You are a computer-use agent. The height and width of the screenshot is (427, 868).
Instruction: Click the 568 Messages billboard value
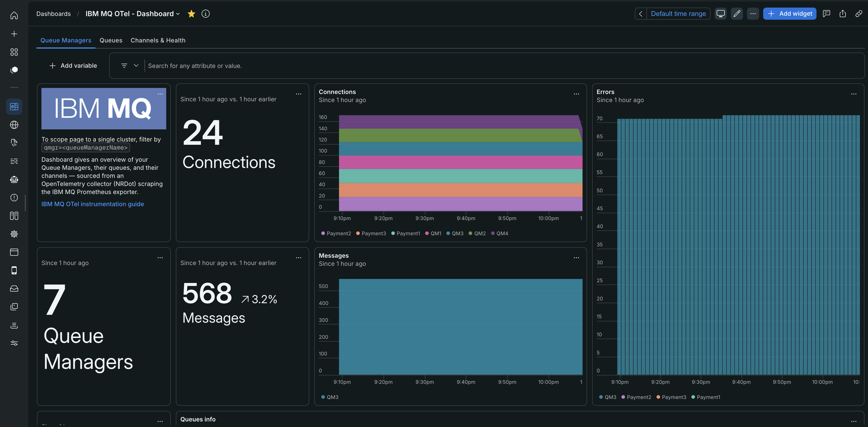[207, 293]
